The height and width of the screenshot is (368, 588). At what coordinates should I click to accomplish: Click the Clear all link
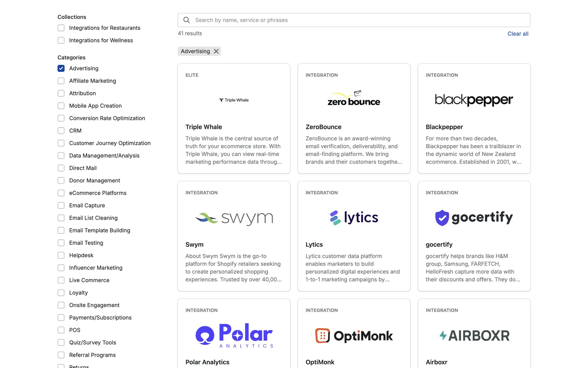coord(518,34)
